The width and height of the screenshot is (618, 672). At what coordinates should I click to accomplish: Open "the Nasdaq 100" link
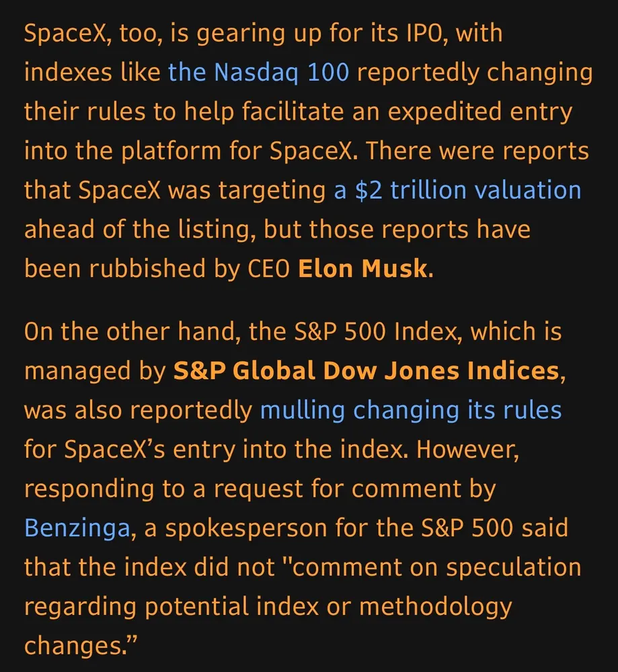258,73
